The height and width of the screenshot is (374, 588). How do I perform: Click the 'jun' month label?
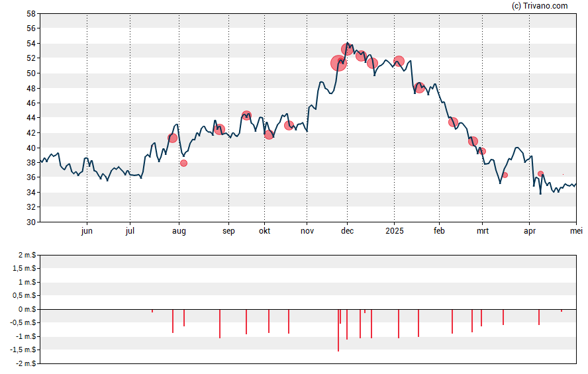pyautogui.click(x=87, y=231)
